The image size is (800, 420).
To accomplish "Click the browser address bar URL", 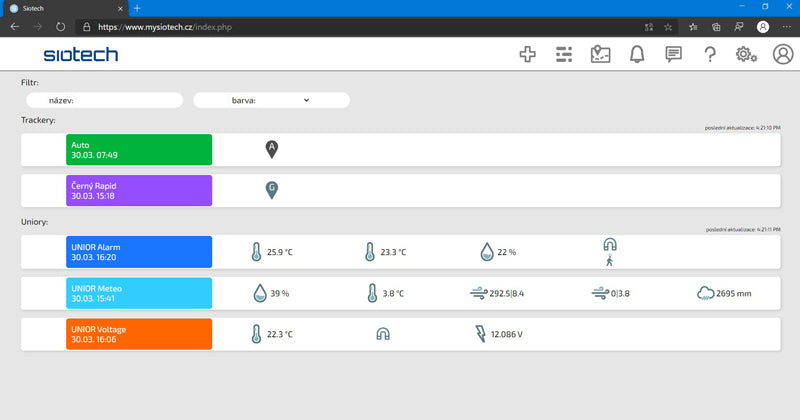I will [165, 27].
